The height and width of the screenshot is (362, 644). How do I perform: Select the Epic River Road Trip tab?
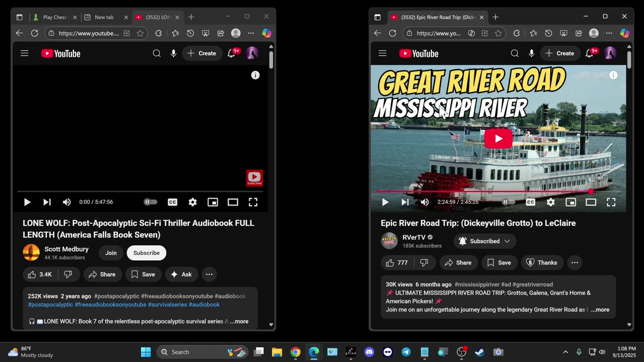tap(437, 17)
